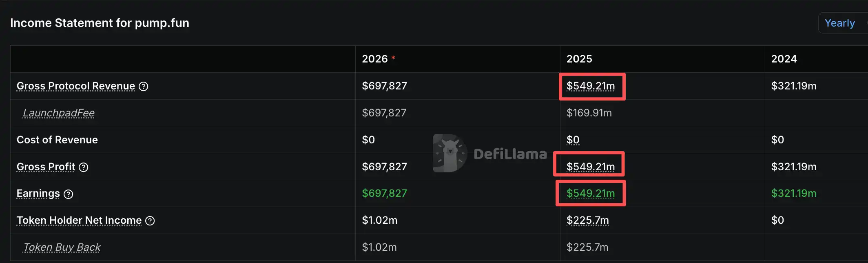The width and height of the screenshot is (868, 263).
Task: Click the Gross Protocol Revenue row label
Action: tap(76, 86)
